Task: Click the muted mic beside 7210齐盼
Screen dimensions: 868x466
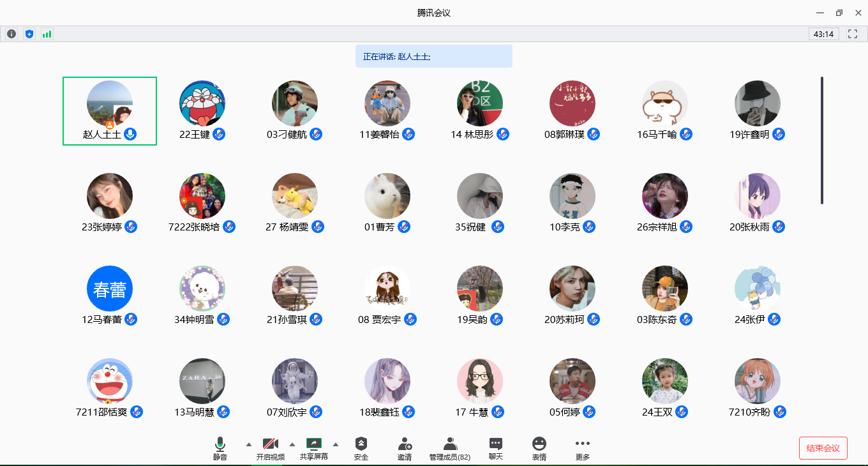Action: (x=780, y=412)
